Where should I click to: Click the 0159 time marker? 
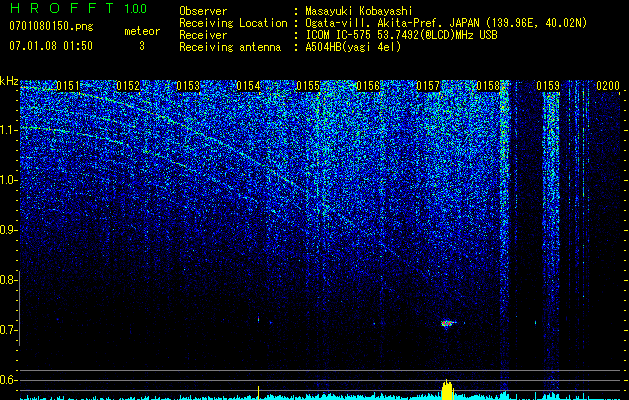[x=548, y=86]
